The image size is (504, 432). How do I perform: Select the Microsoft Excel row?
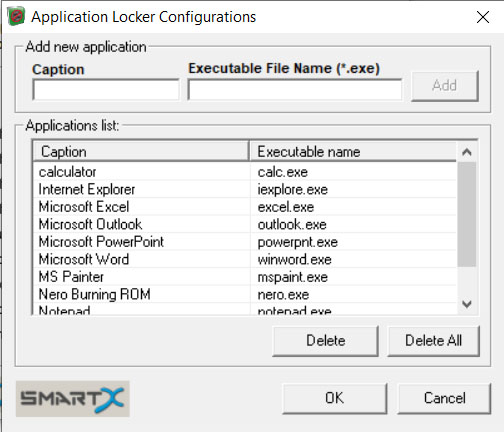[245, 207]
